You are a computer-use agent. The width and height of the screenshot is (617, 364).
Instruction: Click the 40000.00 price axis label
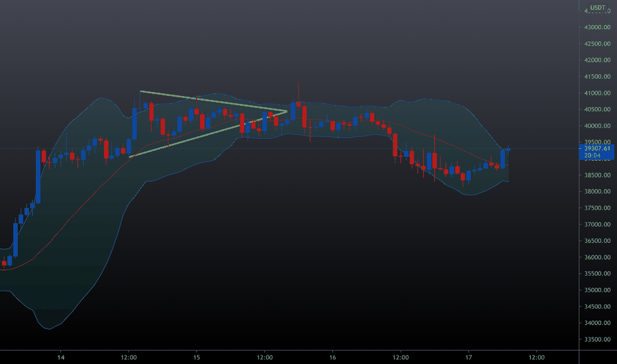coord(597,126)
